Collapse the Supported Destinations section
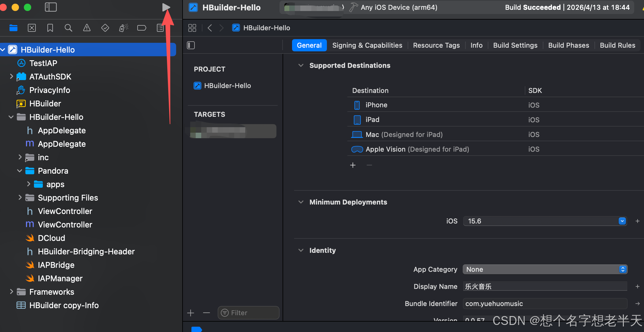The image size is (644, 332). coord(301,65)
